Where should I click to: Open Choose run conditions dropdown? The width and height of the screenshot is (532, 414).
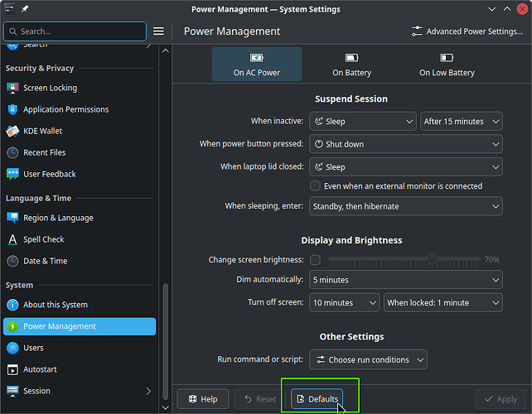368,359
